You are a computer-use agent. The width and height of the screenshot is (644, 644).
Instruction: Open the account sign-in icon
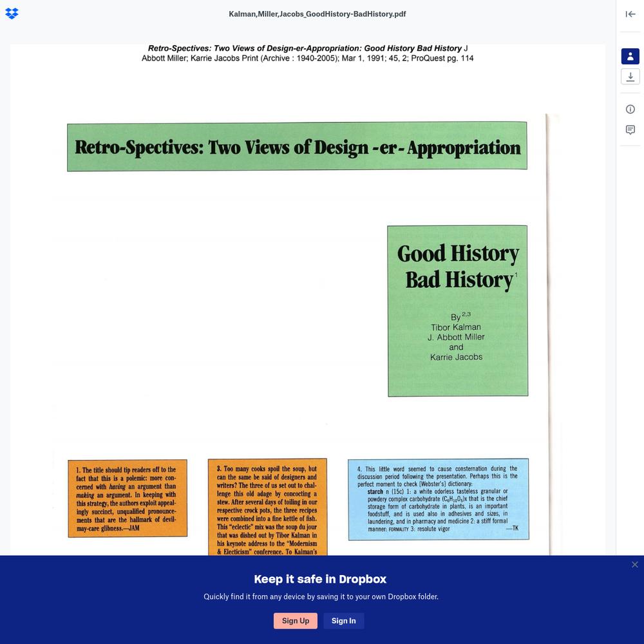[x=630, y=56]
